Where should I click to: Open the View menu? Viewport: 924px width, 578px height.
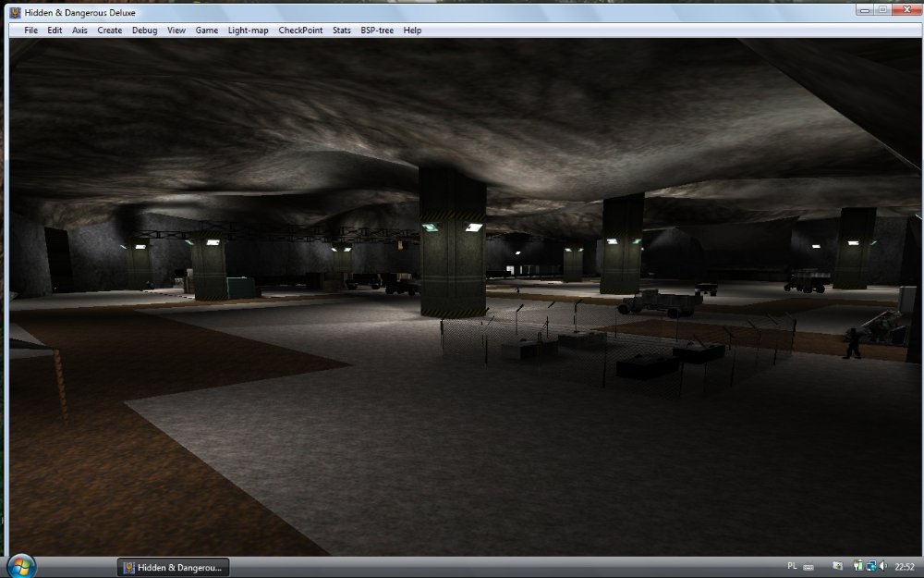point(176,31)
